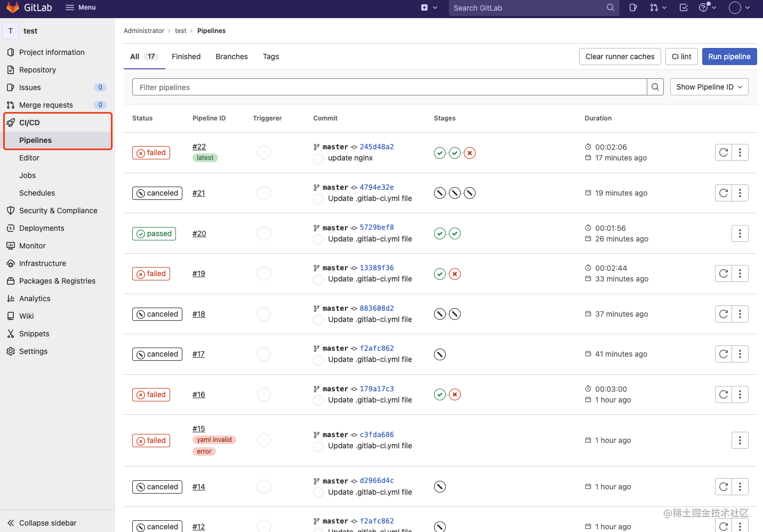Switch to the All pipelines tab
Viewport: 763px width, 532px height.
pyautogui.click(x=144, y=57)
